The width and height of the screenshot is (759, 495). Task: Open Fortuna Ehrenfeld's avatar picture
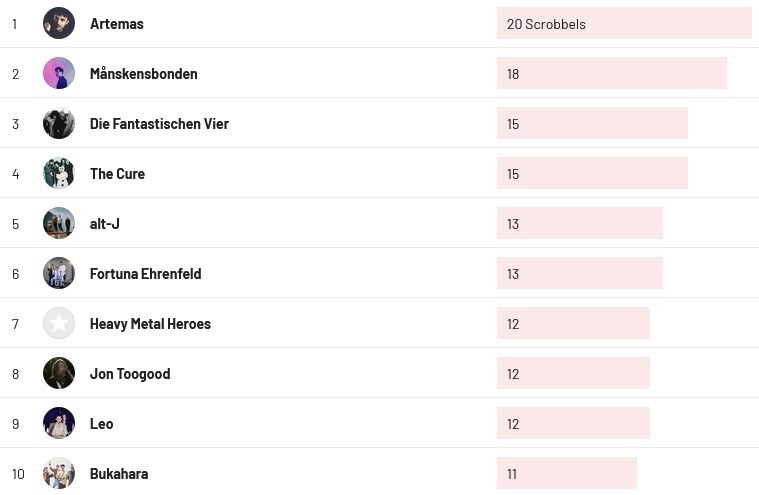tap(59, 273)
